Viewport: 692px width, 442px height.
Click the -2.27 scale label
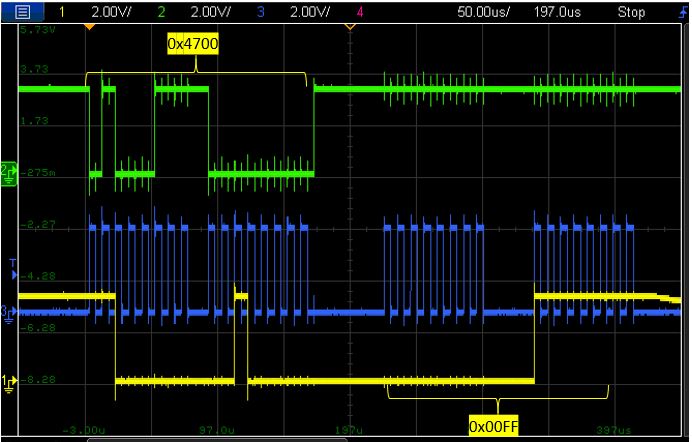pos(38,225)
